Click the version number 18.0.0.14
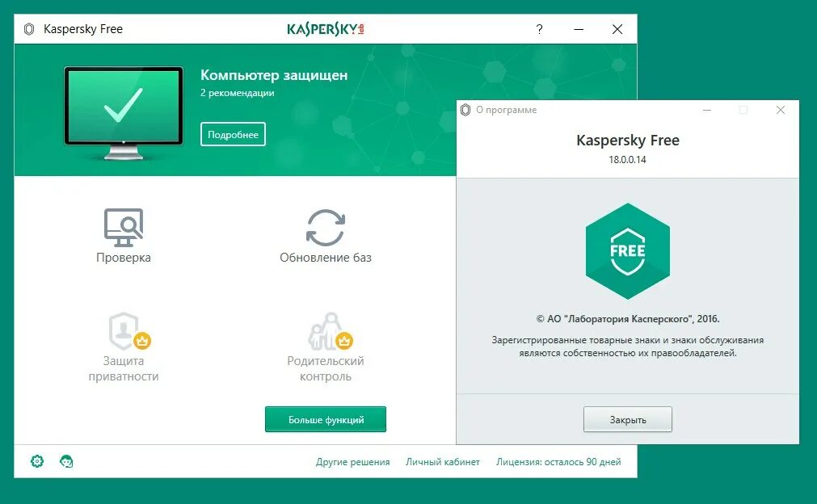Image resolution: width=817 pixels, height=504 pixels. (627, 160)
